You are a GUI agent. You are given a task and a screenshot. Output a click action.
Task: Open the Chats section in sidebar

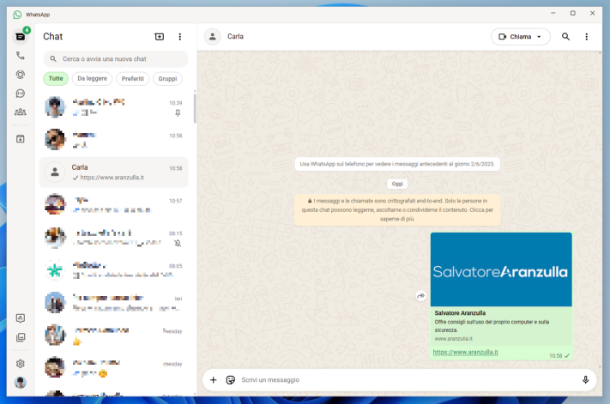point(20,37)
